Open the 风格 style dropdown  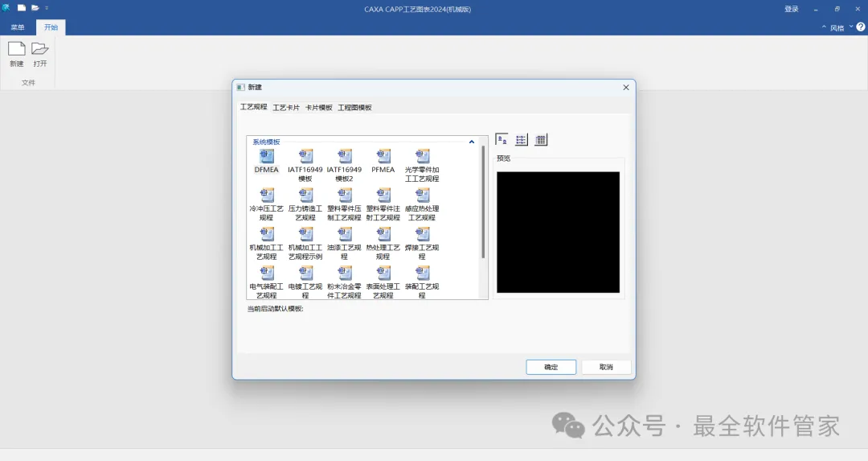tap(841, 27)
